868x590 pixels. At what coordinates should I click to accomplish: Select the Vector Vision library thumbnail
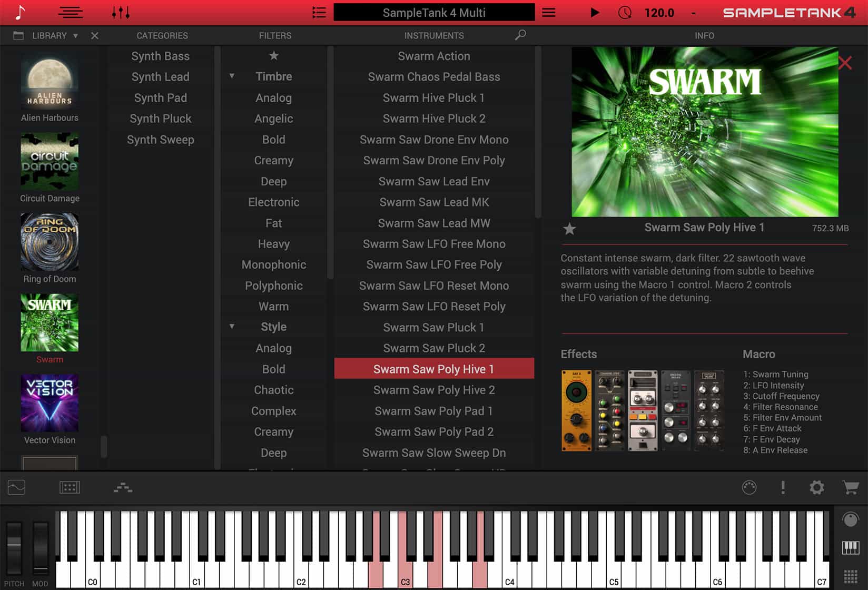[50, 402]
